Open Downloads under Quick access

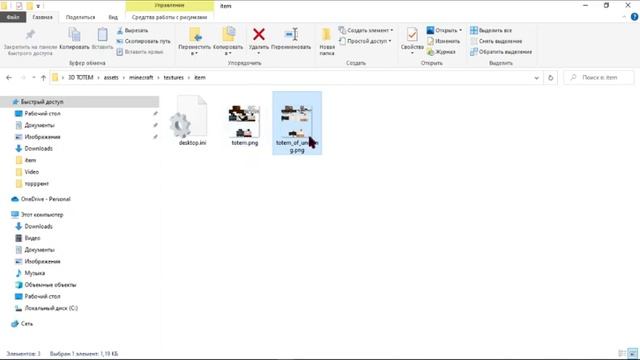click(x=38, y=149)
